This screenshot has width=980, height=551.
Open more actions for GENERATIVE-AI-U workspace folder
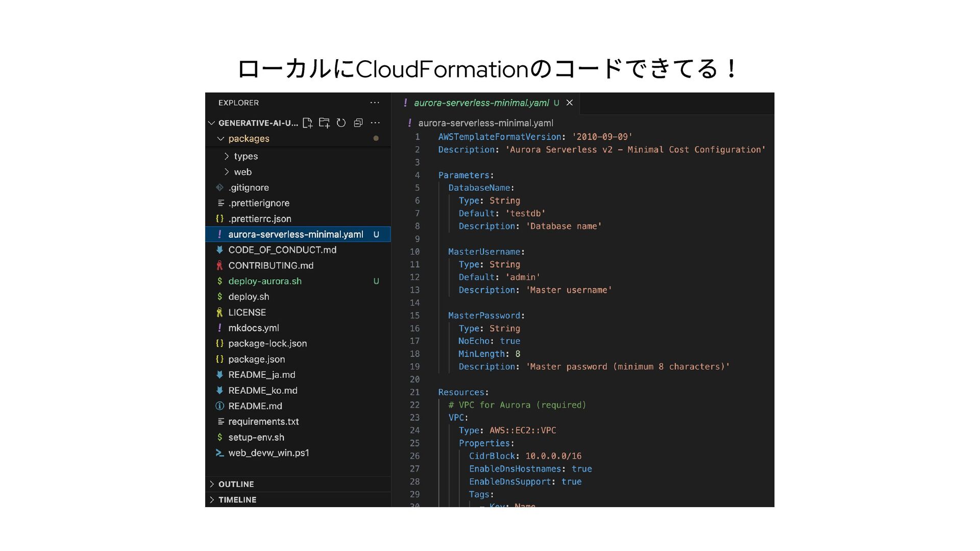point(375,123)
